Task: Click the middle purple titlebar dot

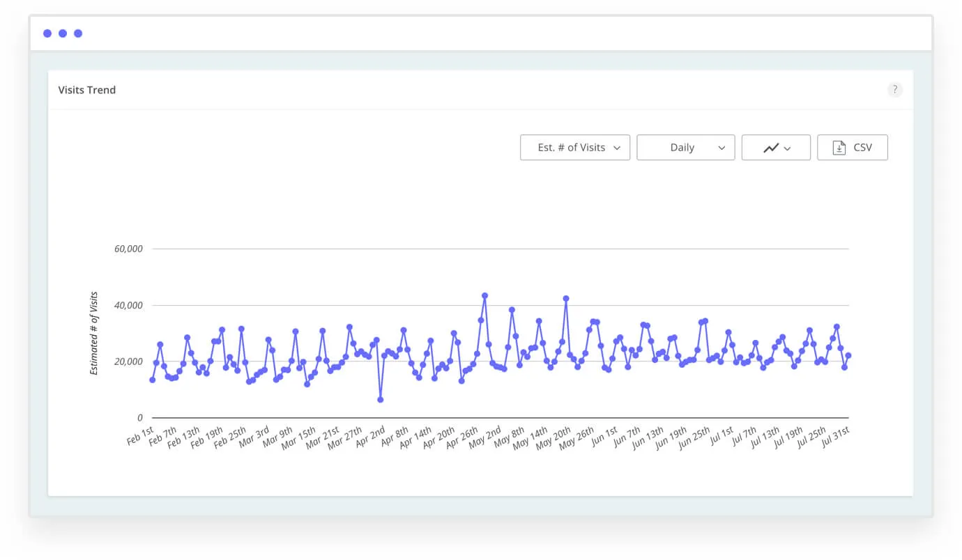Action: click(x=62, y=33)
